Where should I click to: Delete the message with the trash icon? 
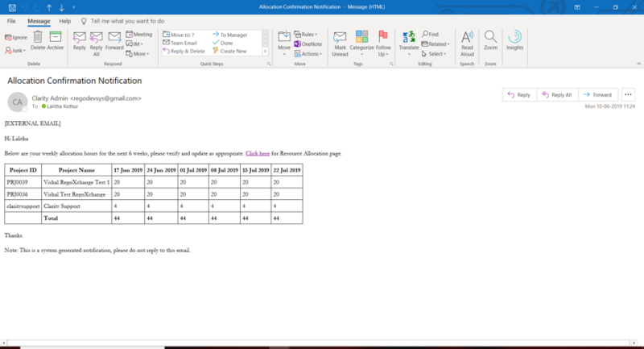(x=38, y=40)
